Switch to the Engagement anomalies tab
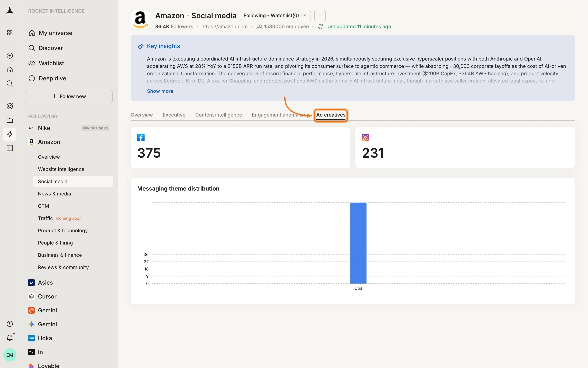Viewport: 588px width, 368px height. (x=280, y=115)
